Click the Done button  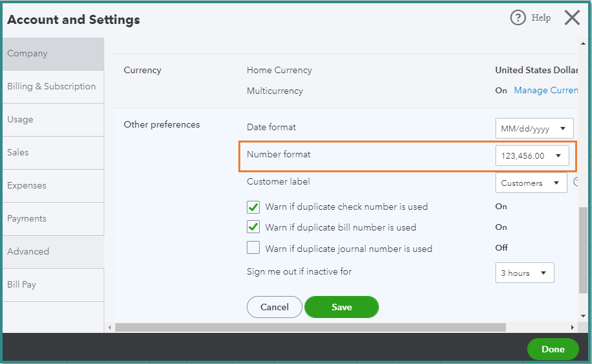552,349
